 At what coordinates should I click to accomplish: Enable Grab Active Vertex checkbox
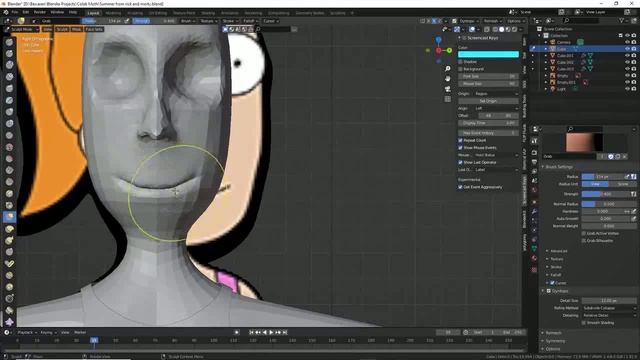tap(584, 233)
